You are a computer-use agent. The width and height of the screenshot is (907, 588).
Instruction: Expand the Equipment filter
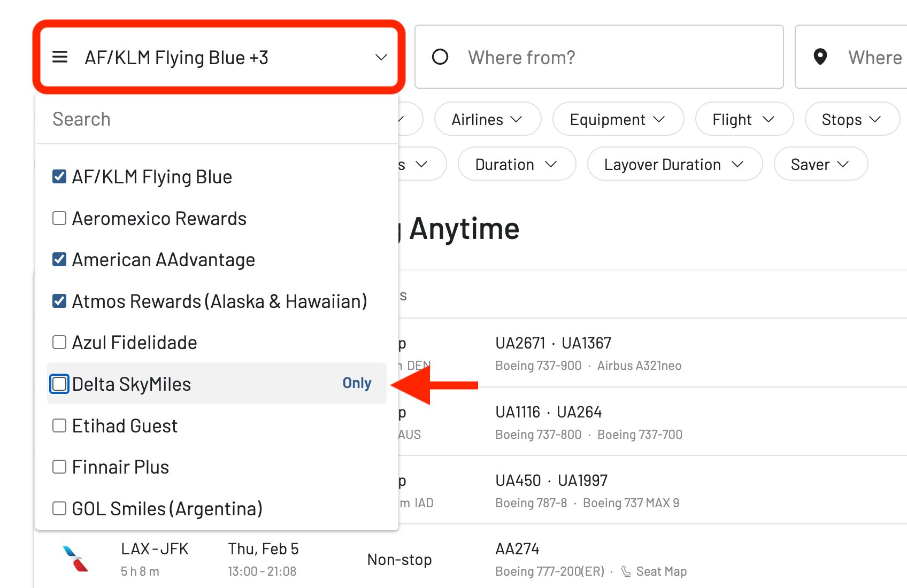[618, 119]
